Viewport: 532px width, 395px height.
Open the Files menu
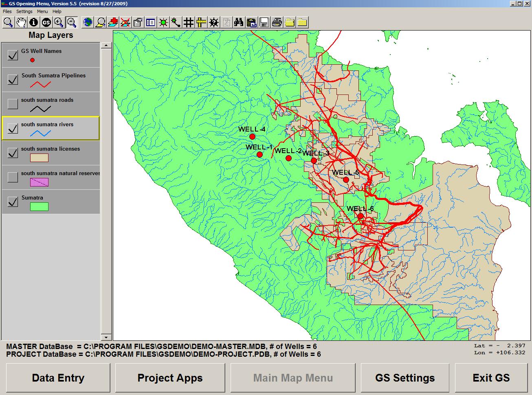point(7,11)
